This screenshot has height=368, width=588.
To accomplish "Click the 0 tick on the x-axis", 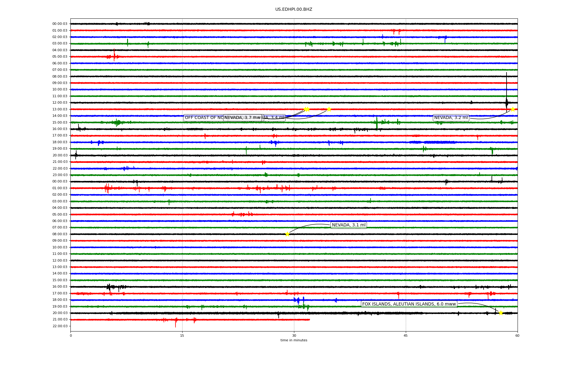I will pos(71,335).
